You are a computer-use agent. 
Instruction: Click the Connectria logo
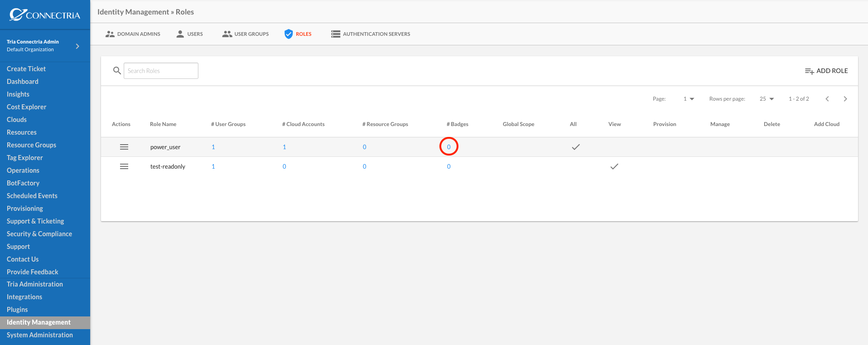pos(45,15)
